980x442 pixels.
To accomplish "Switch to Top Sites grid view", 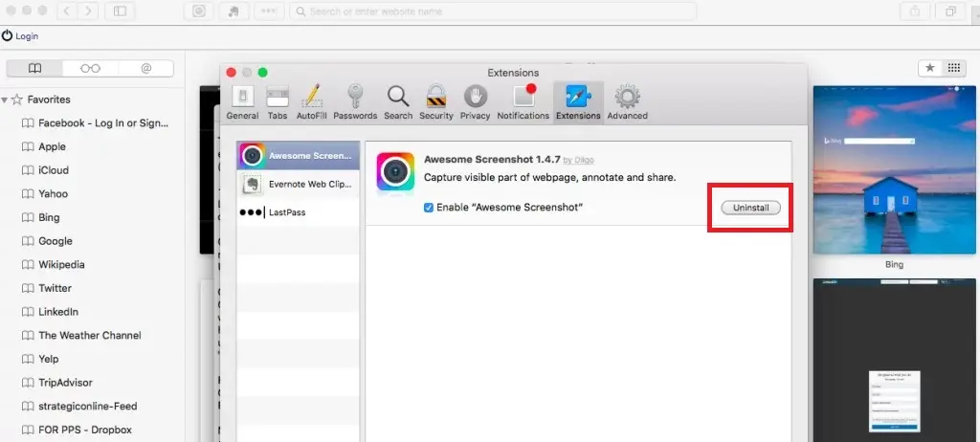I will pyautogui.click(x=954, y=68).
